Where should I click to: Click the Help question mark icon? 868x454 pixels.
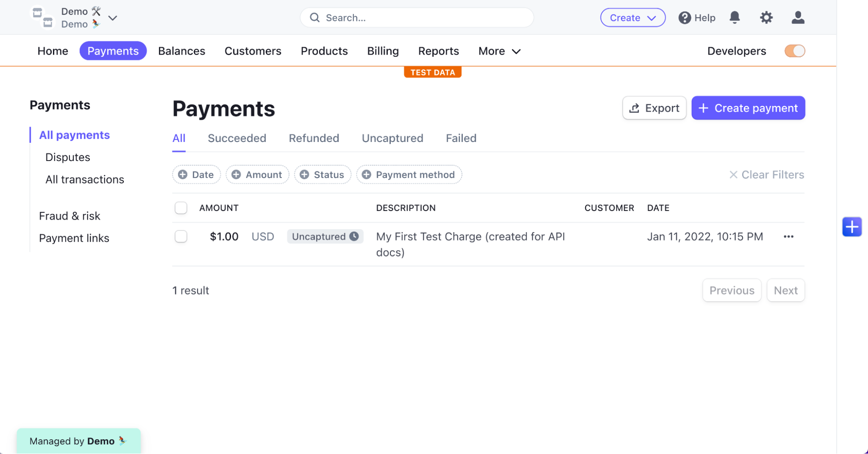pos(684,18)
